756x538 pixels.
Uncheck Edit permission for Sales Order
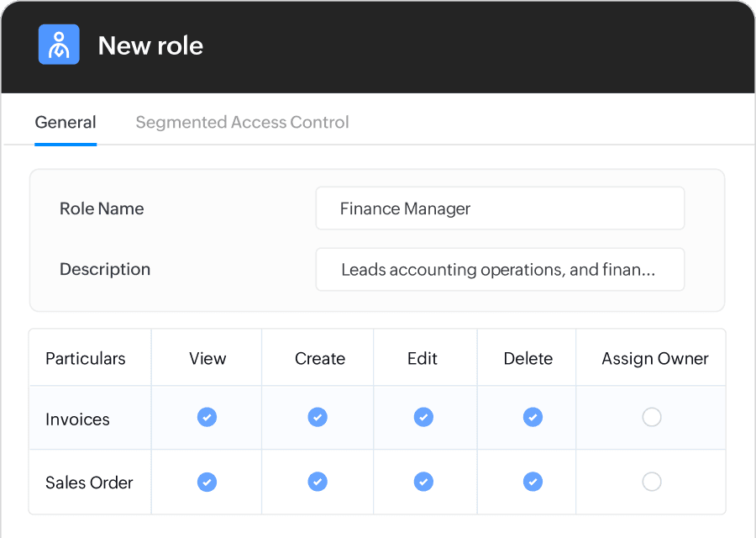423,482
